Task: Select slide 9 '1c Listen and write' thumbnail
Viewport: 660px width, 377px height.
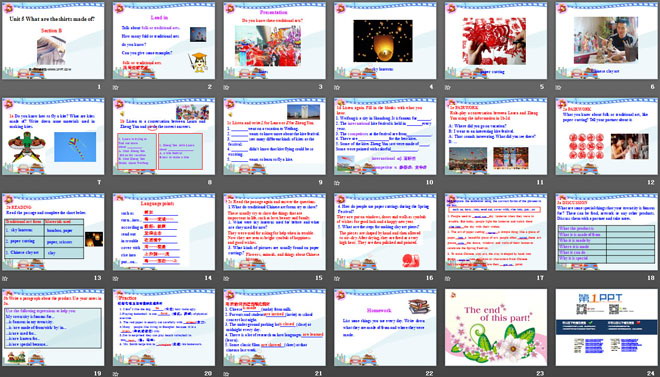Action: click(x=274, y=136)
